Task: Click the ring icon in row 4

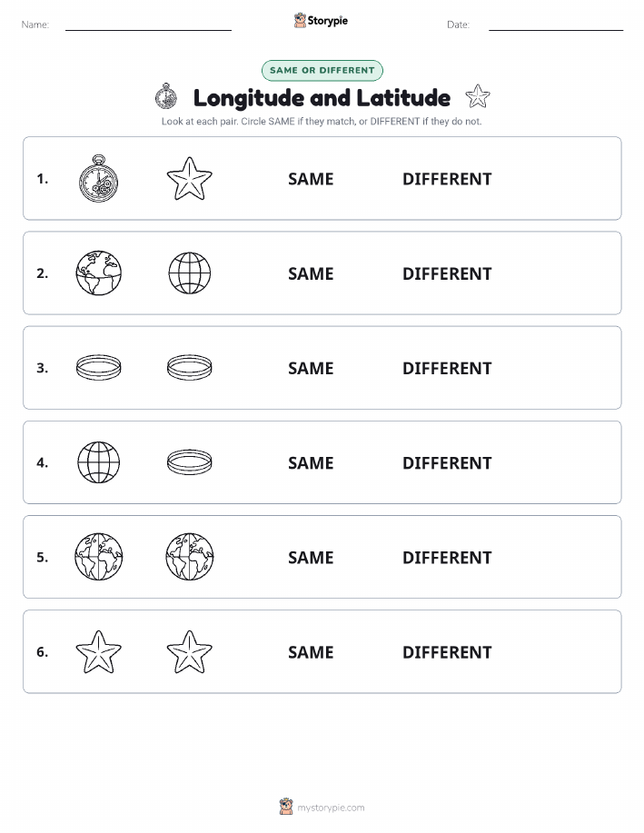Action: pyautogui.click(x=190, y=462)
